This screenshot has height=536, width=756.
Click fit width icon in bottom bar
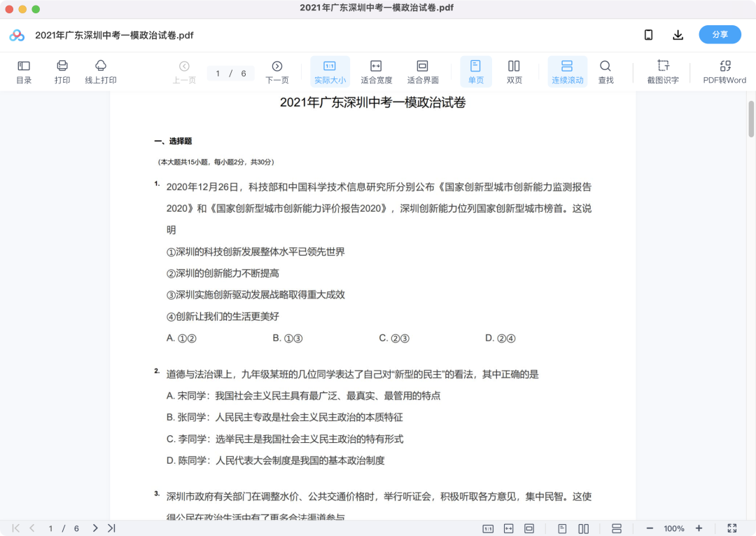[509, 529]
